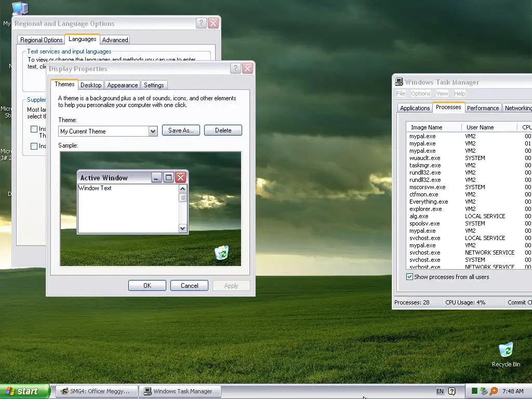Image resolution: width=532 pixels, height=399 pixels.
Task: Switch to the Appearance tab
Action: point(123,85)
